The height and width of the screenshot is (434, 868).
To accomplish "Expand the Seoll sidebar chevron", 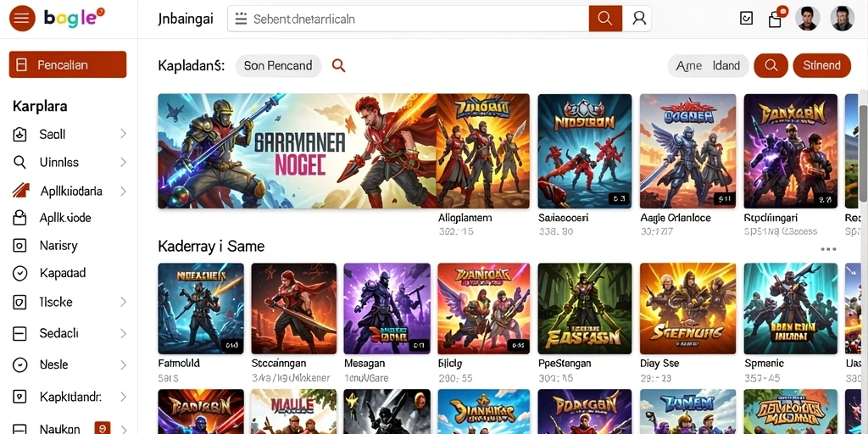I will point(123,134).
